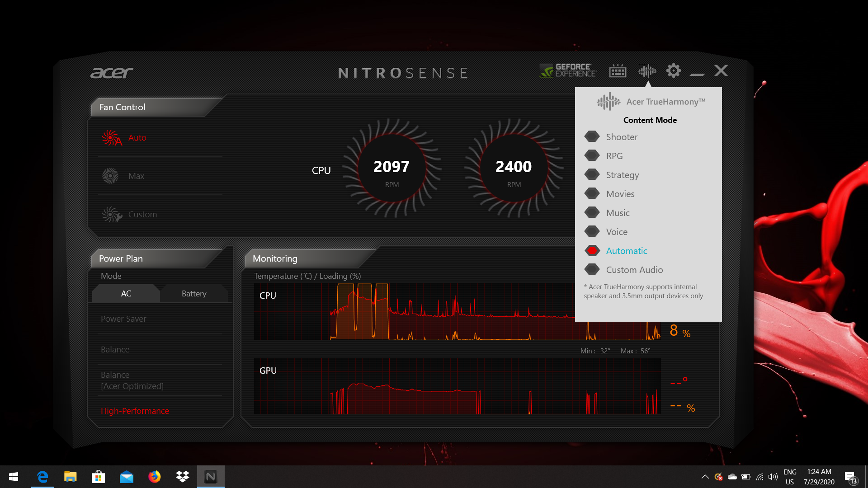Select Shooter audio content mode
The width and height of the screenshot is (868, 488).
622,136
